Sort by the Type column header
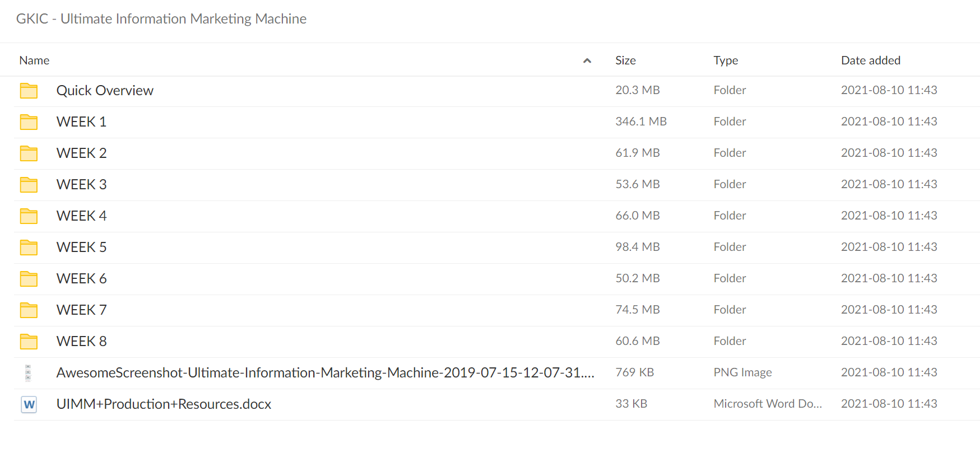980x476 pixels. [x=726, y=60]
